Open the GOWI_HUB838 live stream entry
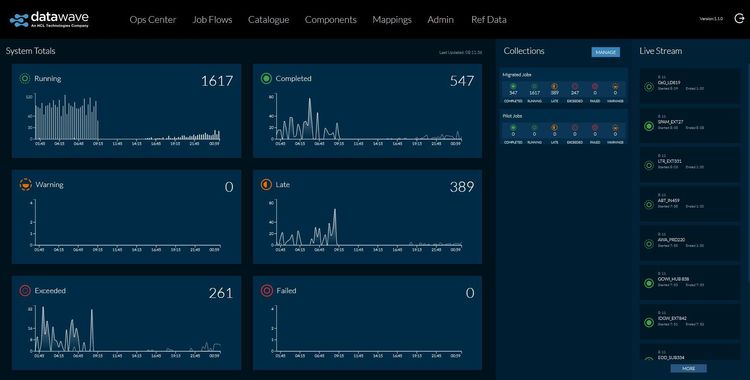Image resolution: width=750 pixels, height=380 pixels. click(x=690, y=282)
